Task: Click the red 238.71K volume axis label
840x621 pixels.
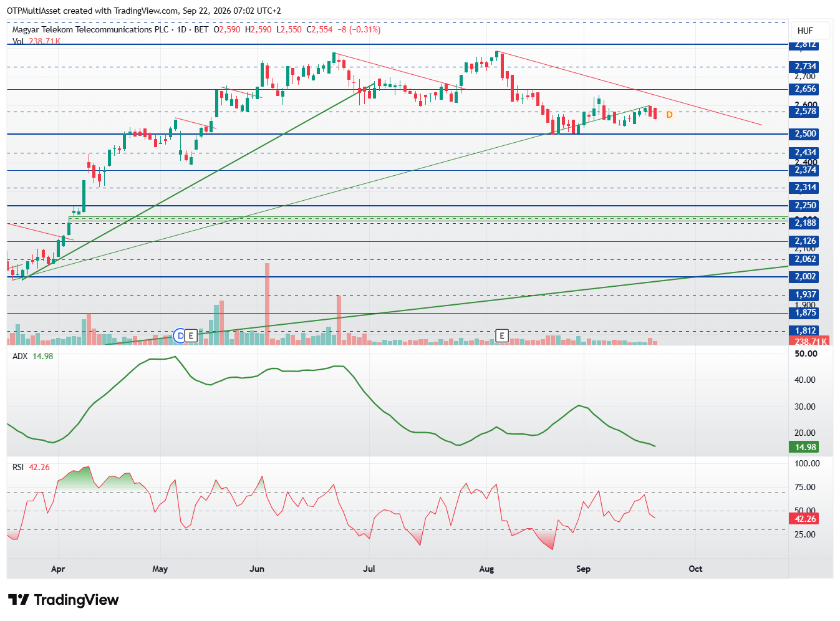Action: point(810,342)
